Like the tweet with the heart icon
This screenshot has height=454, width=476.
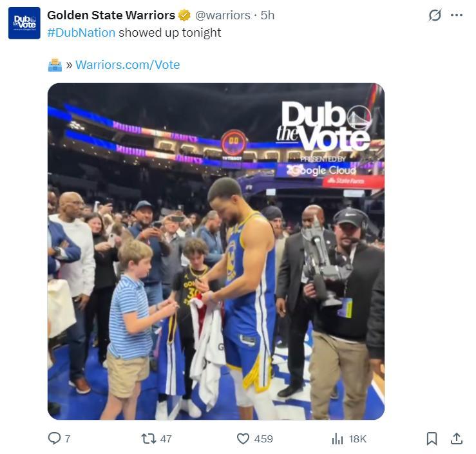243,439
